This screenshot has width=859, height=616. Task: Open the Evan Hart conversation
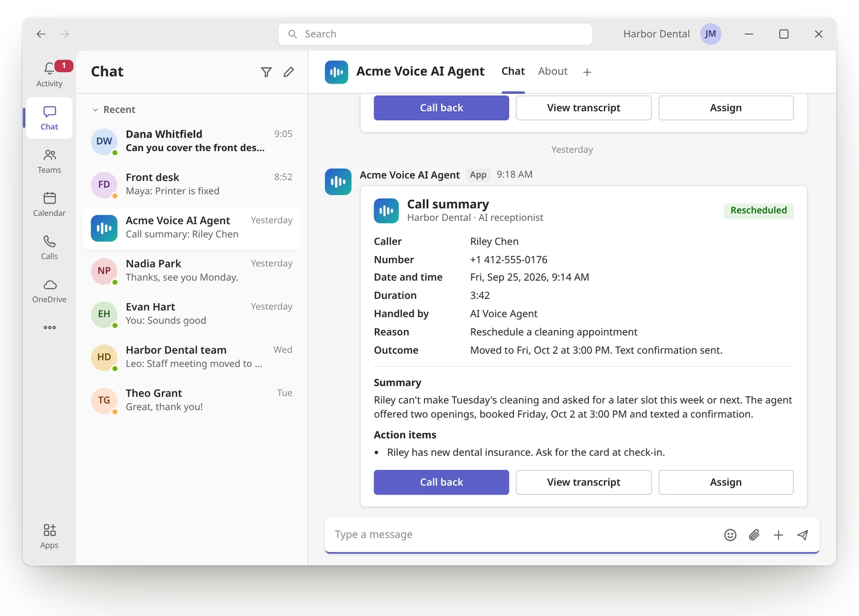pyautogui.click(x=192, y=314)
